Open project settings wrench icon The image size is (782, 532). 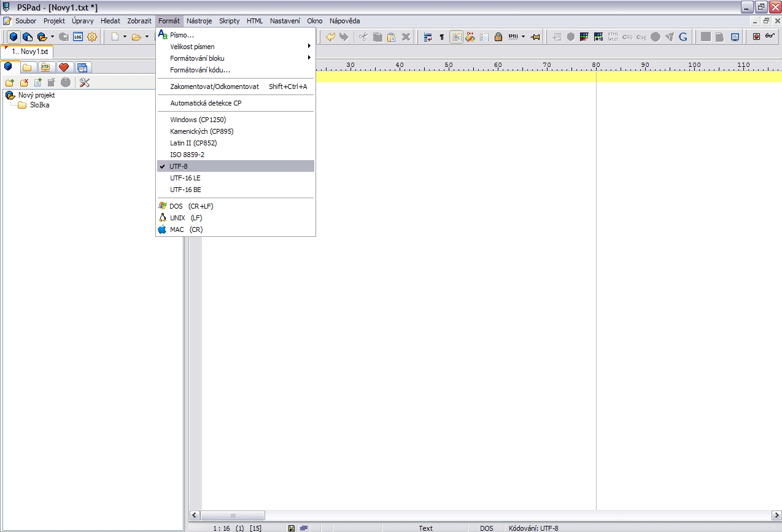point(85,83)
